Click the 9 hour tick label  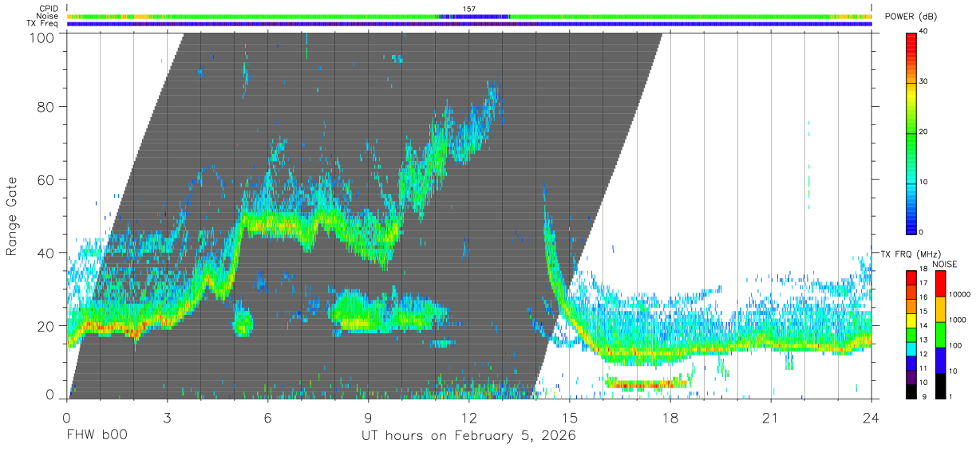pyautogui.click(x=369, y=418)
